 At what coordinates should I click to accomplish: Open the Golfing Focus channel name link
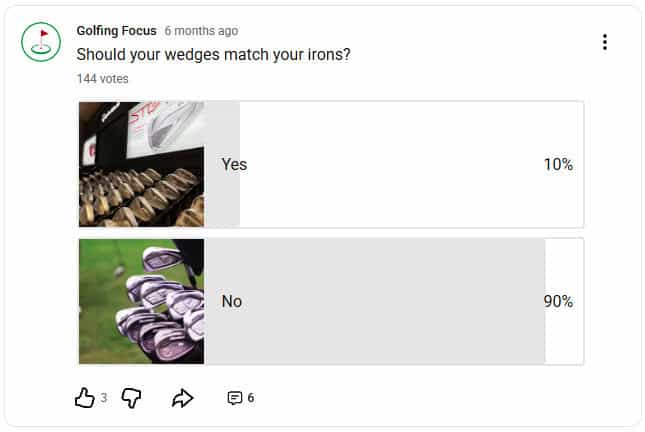pyautogui.click(x=116, y=31)
